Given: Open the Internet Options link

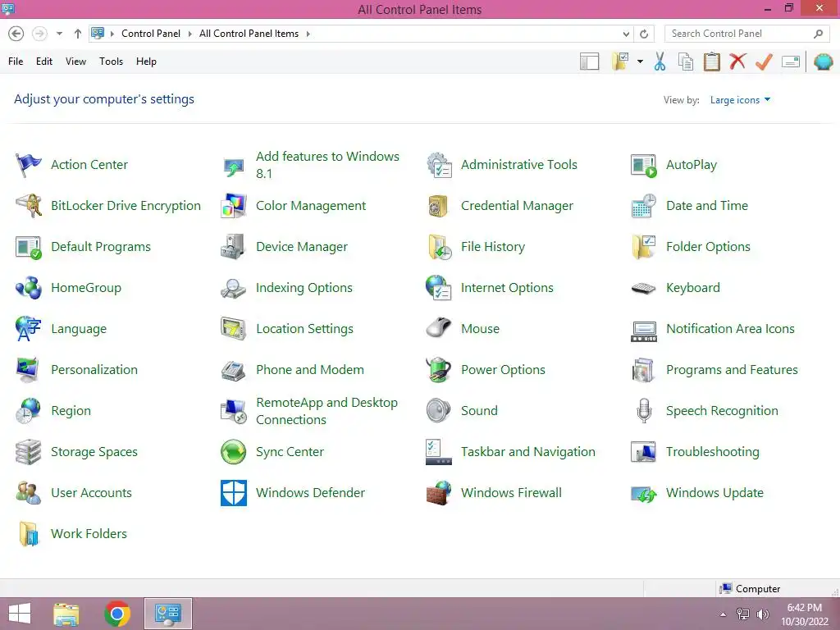Looking at the screenshot, I should click(507, 288).
